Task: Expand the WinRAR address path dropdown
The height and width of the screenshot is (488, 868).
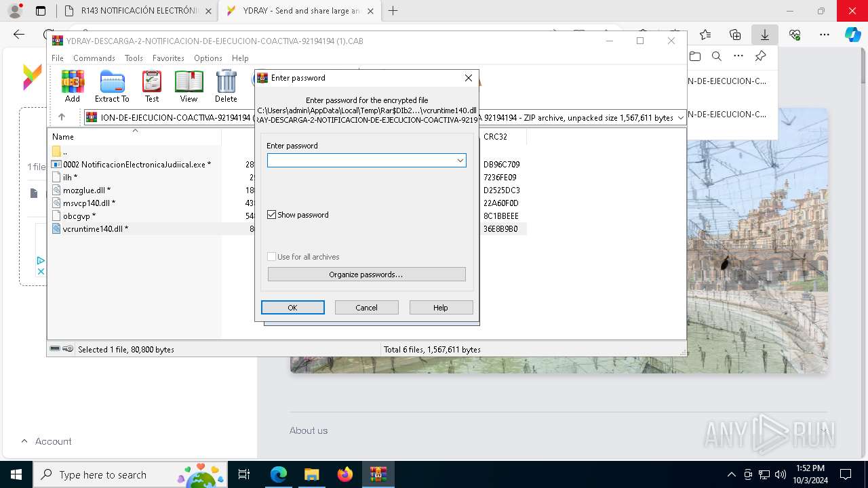Action: 680,118
